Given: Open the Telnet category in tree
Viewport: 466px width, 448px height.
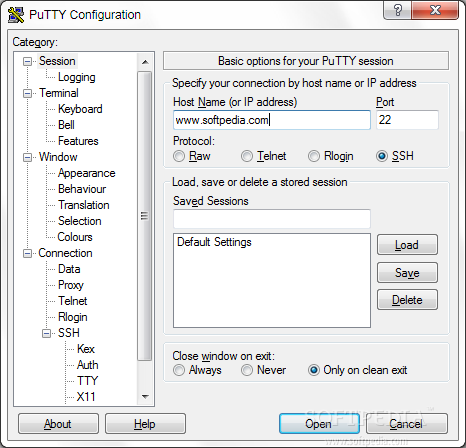Looking at the screenshot, I should 72,301.
